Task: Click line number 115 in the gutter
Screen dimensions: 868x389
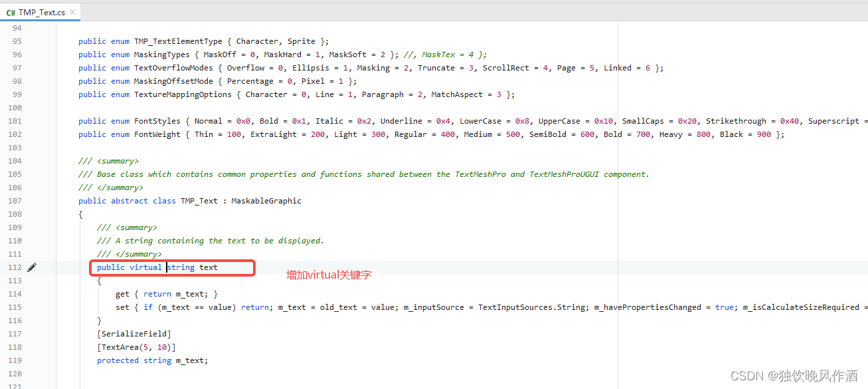Action: [15, 307]
